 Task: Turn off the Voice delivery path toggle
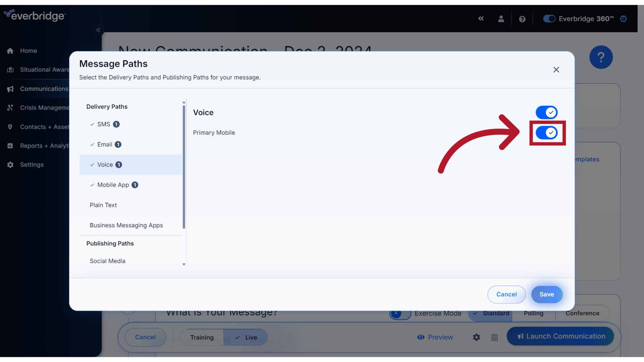tap(546, 112)
